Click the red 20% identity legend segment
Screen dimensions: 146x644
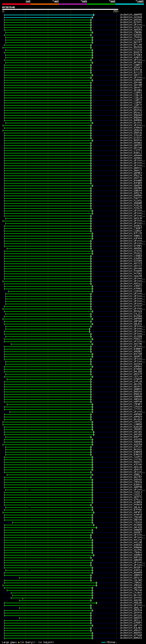(x=16, y=4)
